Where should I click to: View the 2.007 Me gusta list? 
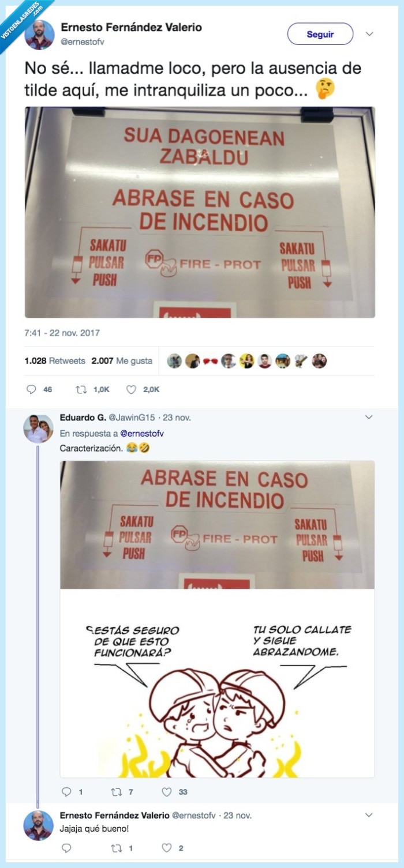click(x=122, y=361)
